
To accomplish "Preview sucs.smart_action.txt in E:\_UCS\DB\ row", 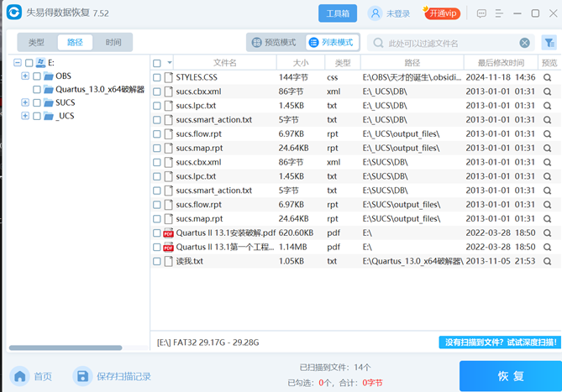I will [x=547, y=120].
